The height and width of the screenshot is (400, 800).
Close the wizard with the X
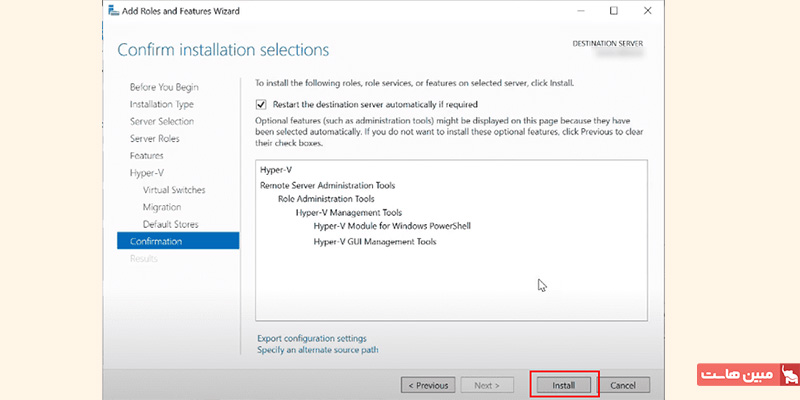pos(647,11)
